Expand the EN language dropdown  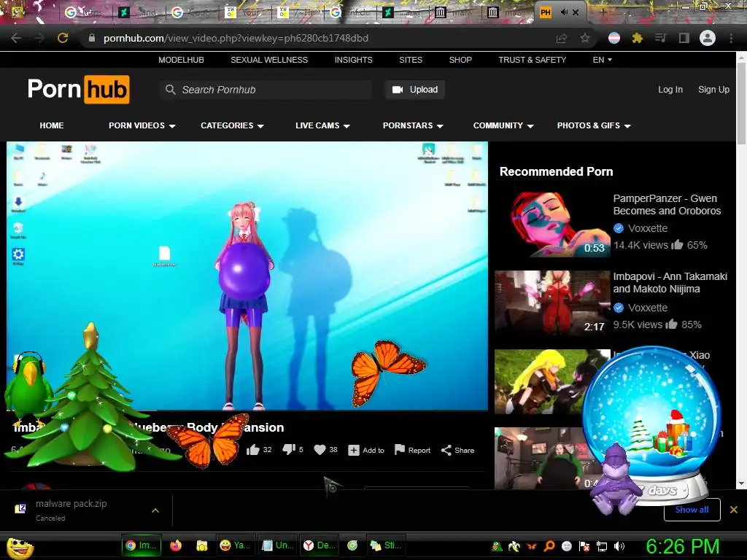coord(602,60)
